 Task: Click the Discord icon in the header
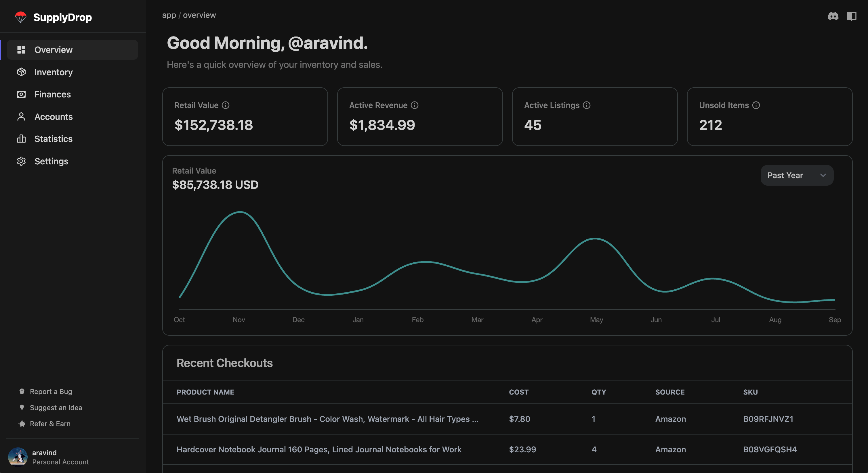click(x=833, y=16)
